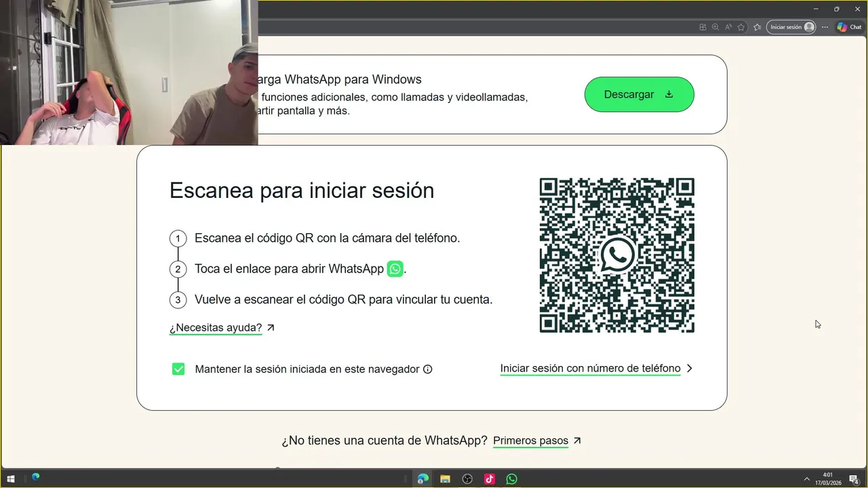Click the Escanea para iniciar sesión heading

pos(302,190)
